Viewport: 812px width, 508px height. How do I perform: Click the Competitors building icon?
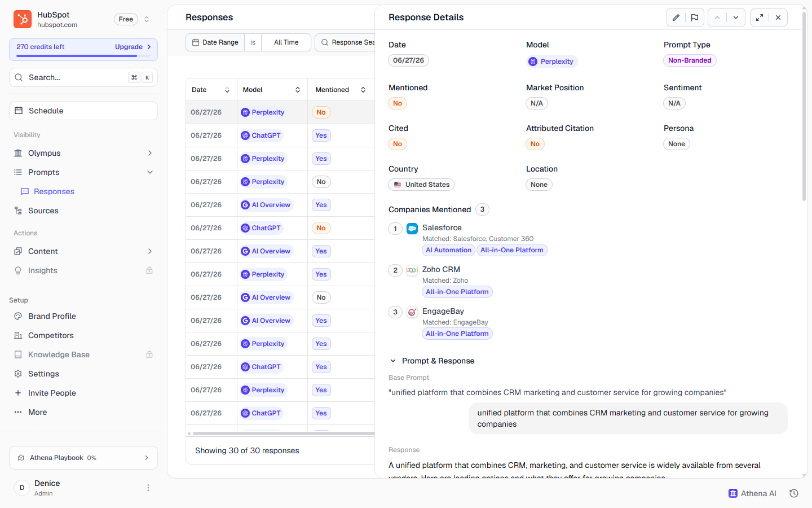click(18, 335)
